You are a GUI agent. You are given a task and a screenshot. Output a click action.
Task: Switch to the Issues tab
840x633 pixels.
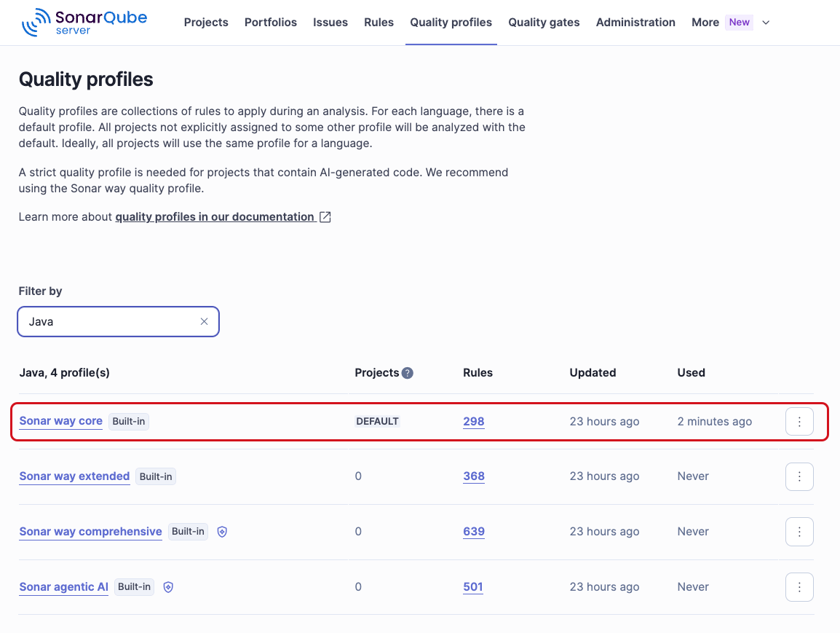[330, 23]
